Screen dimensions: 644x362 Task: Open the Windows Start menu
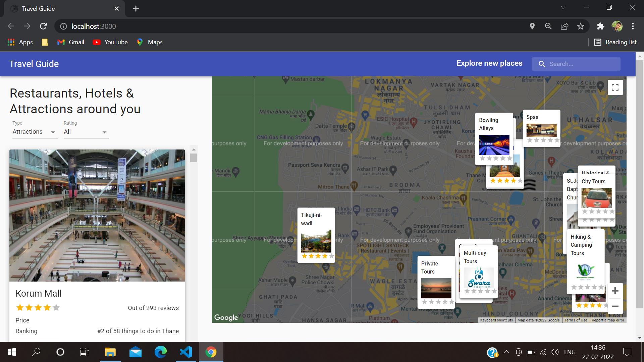(x=12, y=352)
